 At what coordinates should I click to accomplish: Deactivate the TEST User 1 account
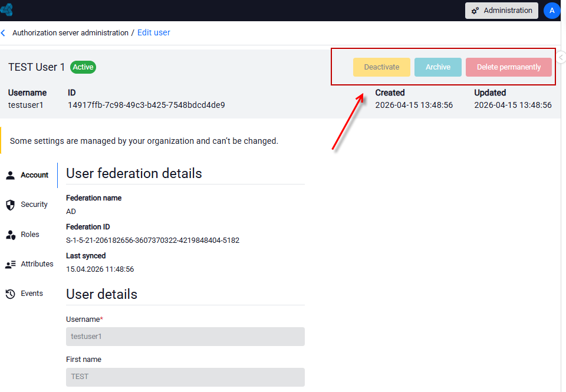(381, 67)
